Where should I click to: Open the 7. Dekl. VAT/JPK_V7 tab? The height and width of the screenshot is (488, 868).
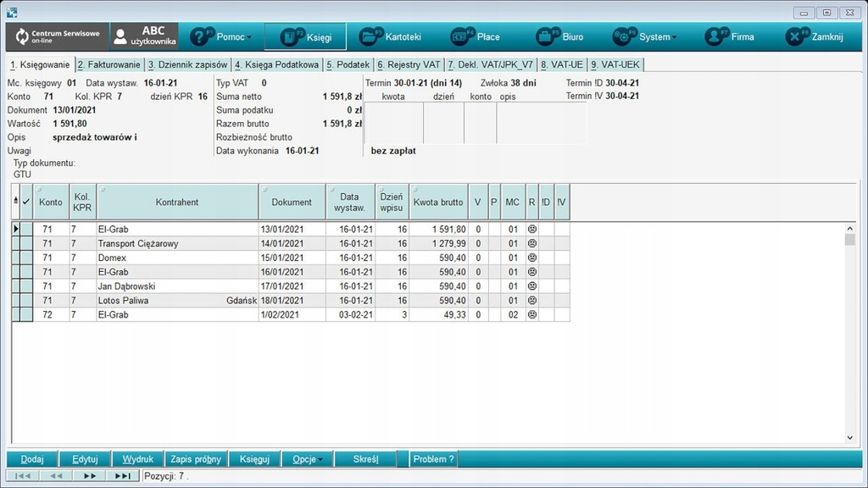(491, 64)
